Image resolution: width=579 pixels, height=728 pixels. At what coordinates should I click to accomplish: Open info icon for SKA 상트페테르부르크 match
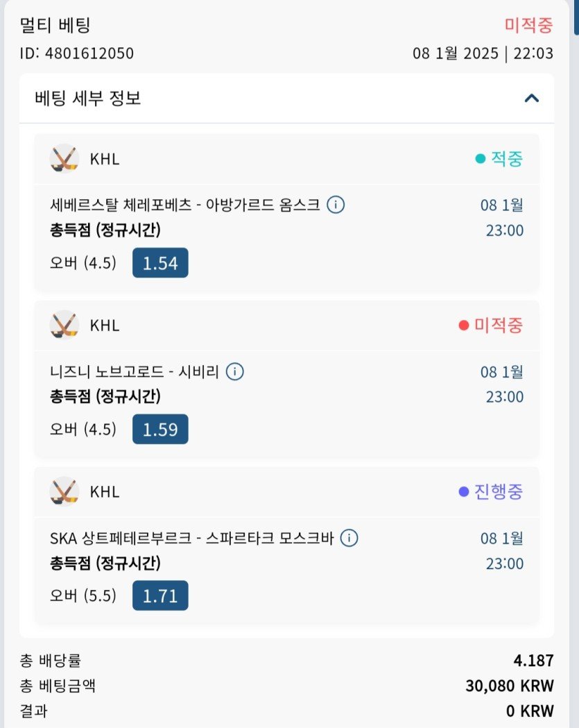[349, 538]
